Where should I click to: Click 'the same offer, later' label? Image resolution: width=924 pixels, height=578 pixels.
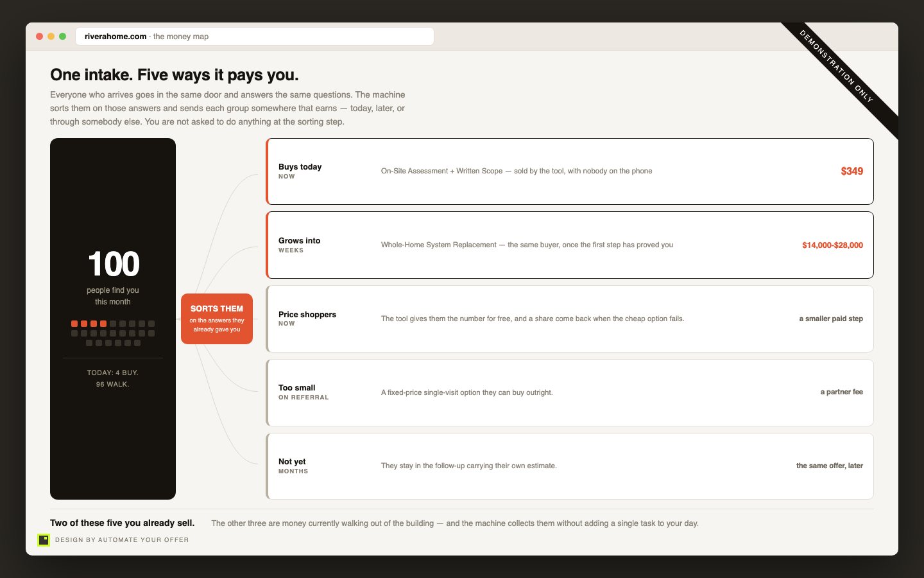click(830, 466)
